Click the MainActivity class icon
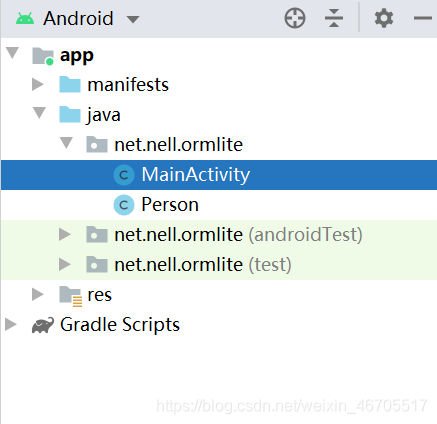 [x=124, y=175]
